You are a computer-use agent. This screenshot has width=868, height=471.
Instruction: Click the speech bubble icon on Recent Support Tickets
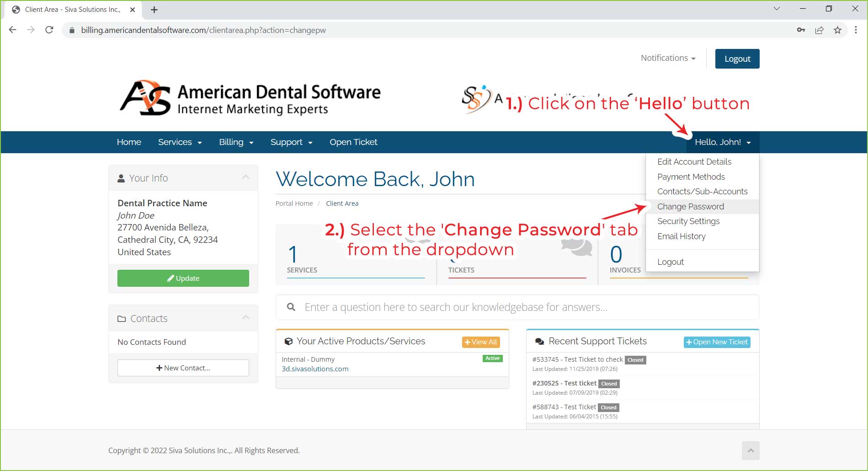pos(539,341)
